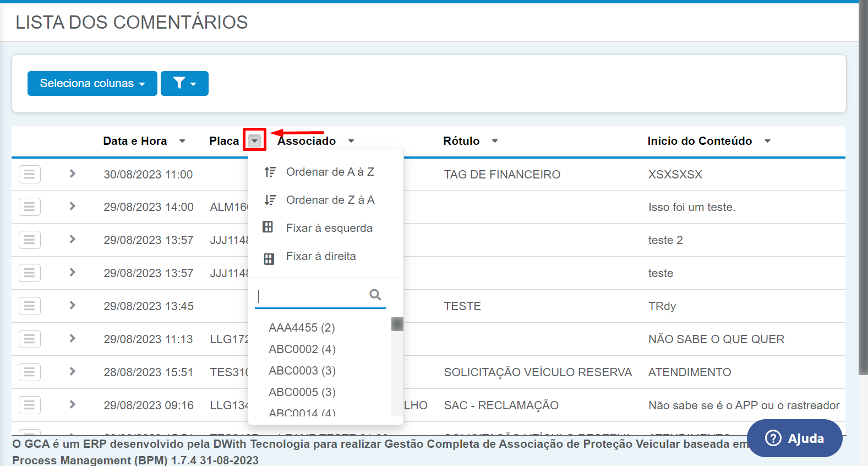868x466 pixels.
Task: Open row menu icon for row with content 'teste'
Action: pyautogui.click(x=30, y=273)
